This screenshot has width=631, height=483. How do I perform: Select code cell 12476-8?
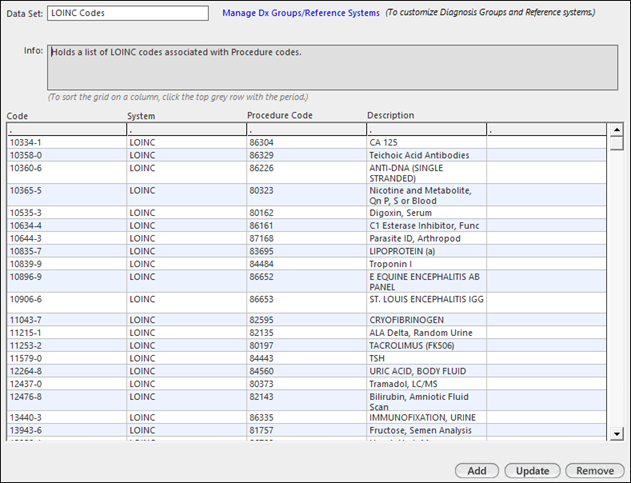[x=66, y=401]
